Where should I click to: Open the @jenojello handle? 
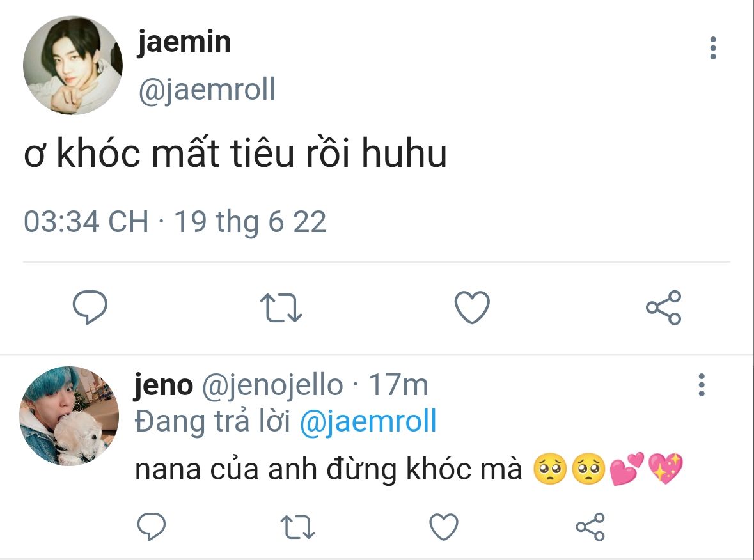click(272, 385)
